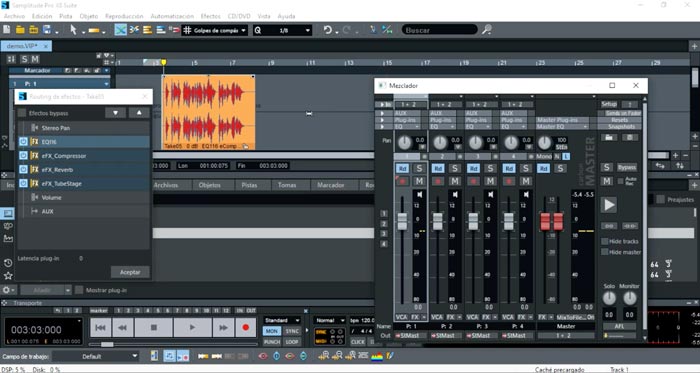Mute mixer channel 2 with M button

[454, 181]
